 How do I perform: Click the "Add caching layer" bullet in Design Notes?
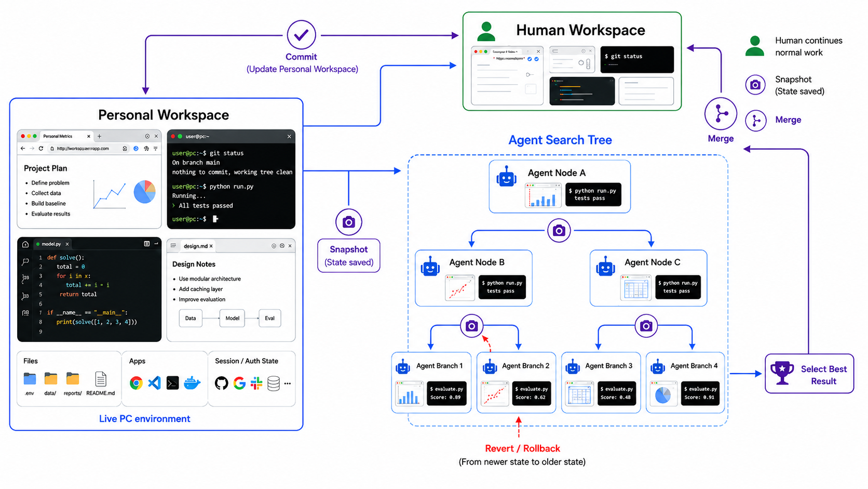pyautogui.click(x=200, y=289)
